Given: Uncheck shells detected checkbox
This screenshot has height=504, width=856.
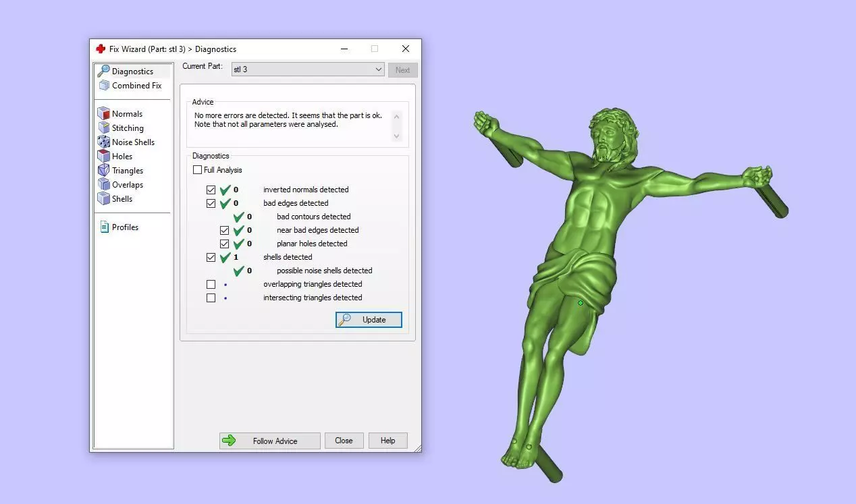Looking at the screenshot, I should [x=211, y=257].
